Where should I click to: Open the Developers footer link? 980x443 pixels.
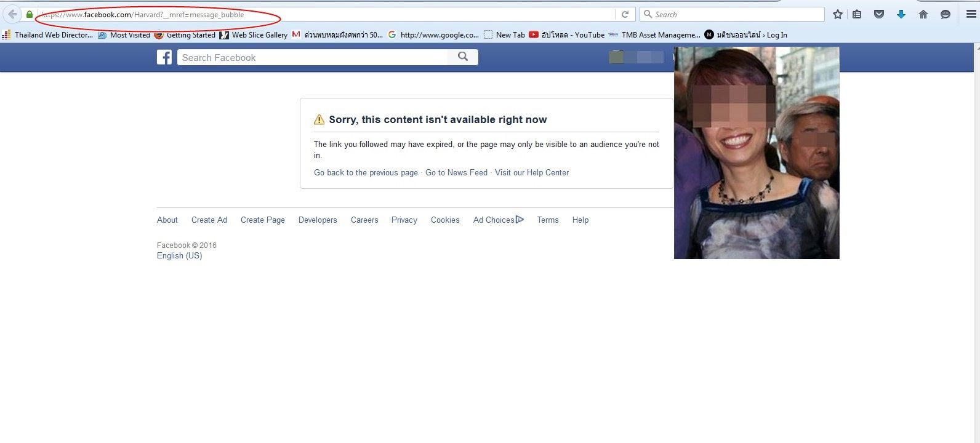318,220
